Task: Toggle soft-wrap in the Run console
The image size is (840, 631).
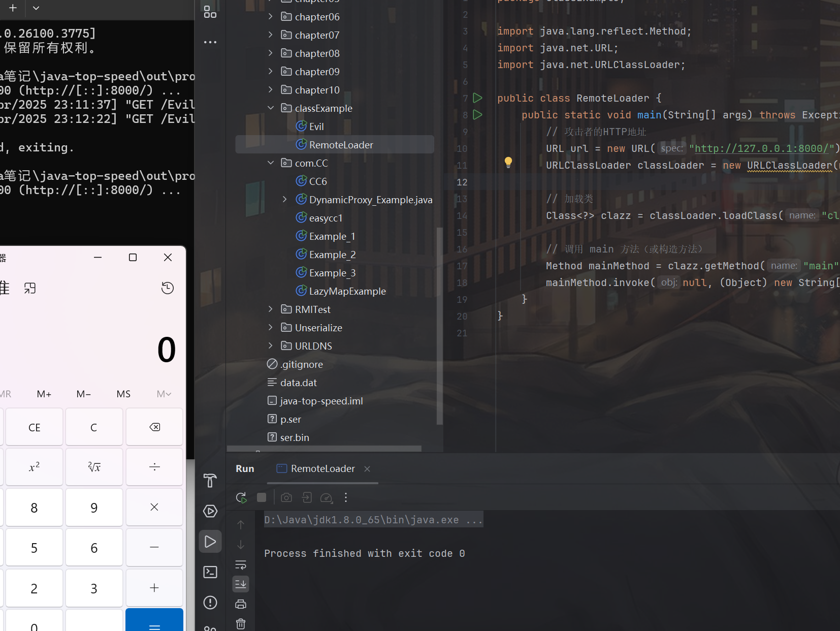Action: coord(241,565)
